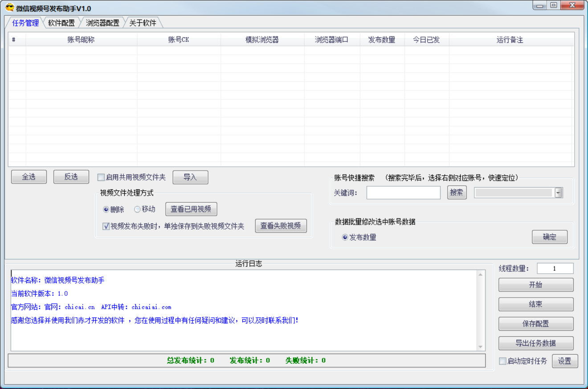Invert selection with 反选 button

(71, 177)
